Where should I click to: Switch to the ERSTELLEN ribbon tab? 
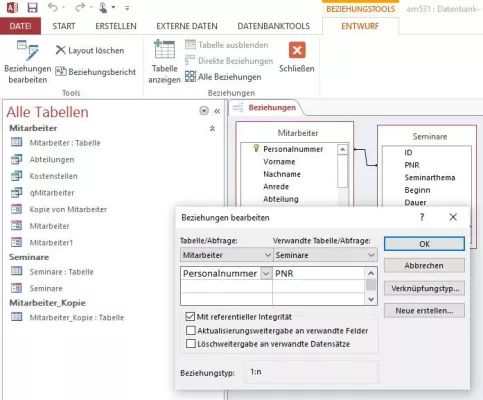(x=116, y=26)
